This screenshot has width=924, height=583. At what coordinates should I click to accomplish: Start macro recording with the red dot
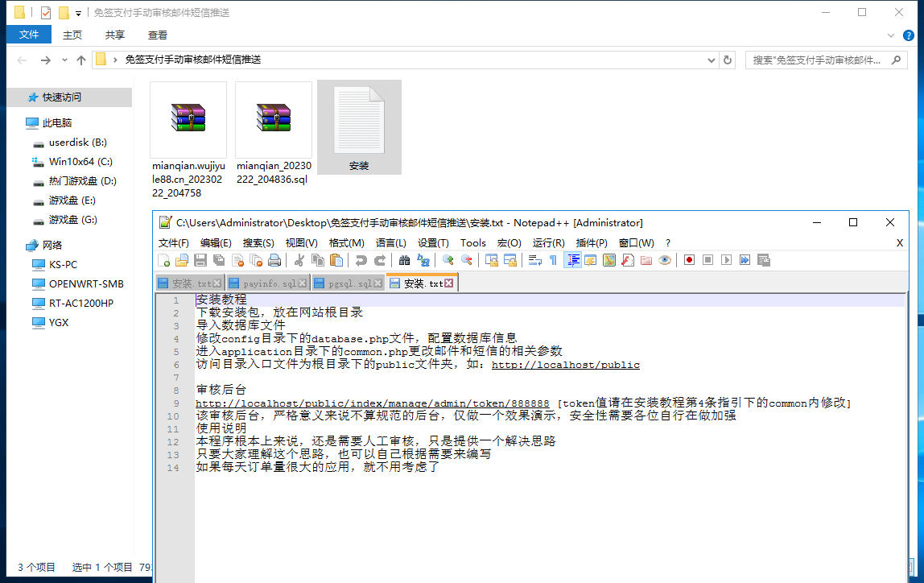(689, 260)
